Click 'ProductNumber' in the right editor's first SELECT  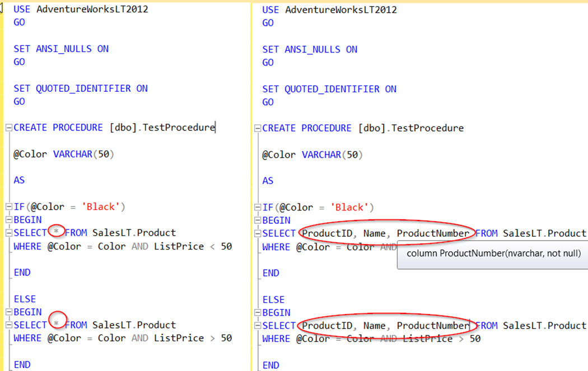pos(433,233)
